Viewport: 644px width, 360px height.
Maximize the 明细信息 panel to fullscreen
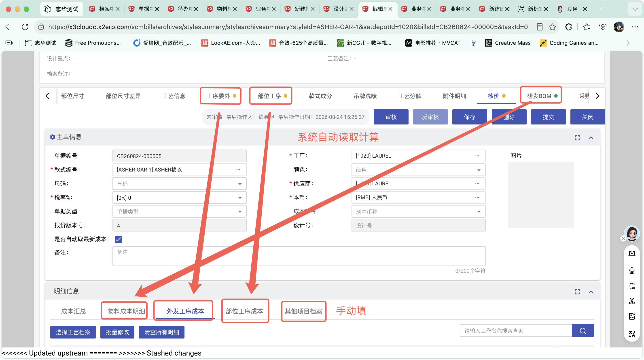pyautogui.click(x=577, y=292)
